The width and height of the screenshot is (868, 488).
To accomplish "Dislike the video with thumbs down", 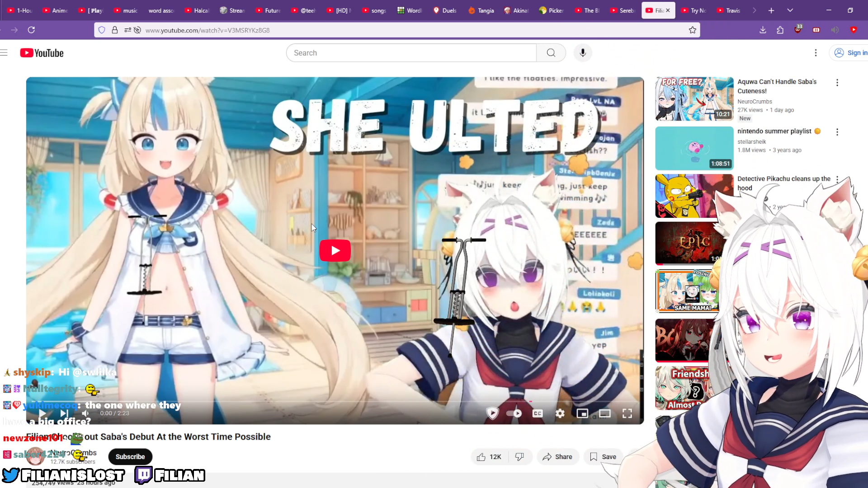I will click(519, 457).
